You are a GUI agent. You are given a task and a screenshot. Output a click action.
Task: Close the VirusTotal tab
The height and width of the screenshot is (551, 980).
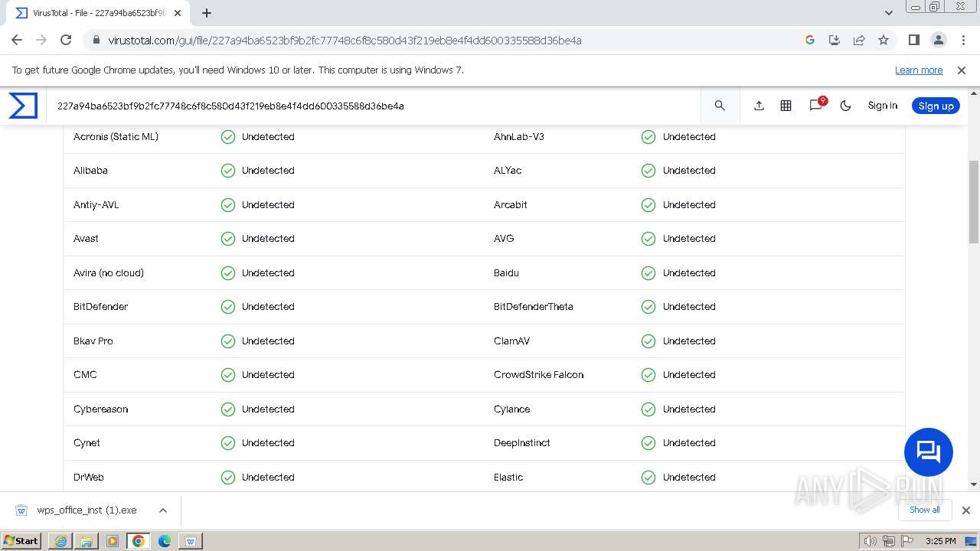pyautogui.click(x=178, y=13)
